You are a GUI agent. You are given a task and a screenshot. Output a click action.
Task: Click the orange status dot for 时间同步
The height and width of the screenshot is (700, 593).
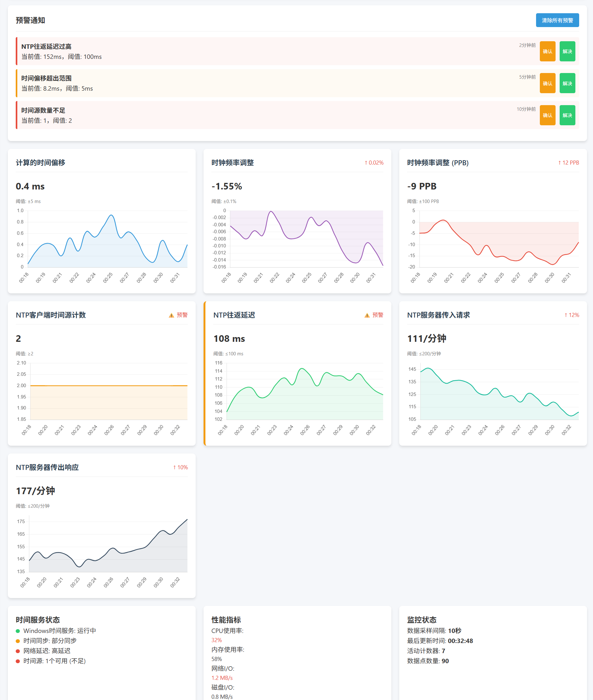18,641
